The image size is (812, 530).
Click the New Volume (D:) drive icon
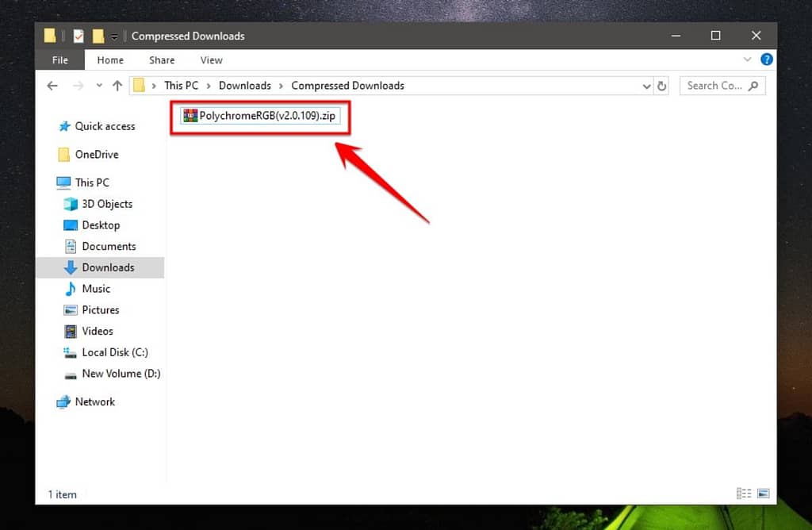click(x=71, y=374)
